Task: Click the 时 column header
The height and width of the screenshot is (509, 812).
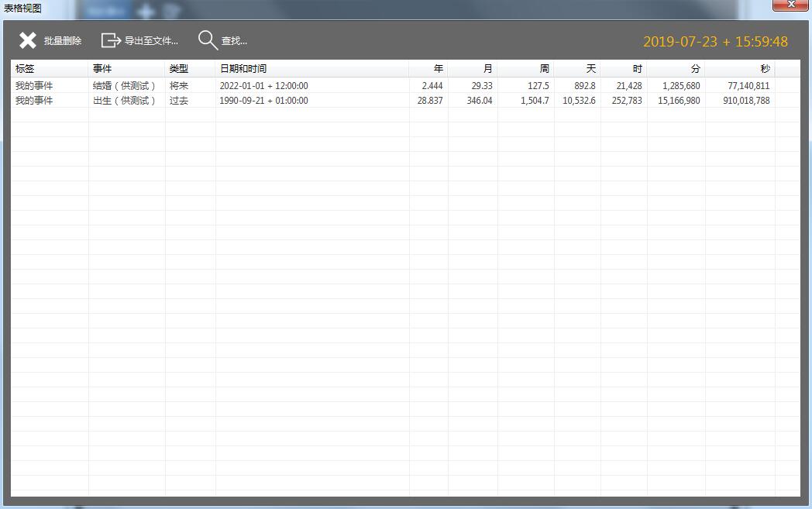Action: click(x=624, y=69)
